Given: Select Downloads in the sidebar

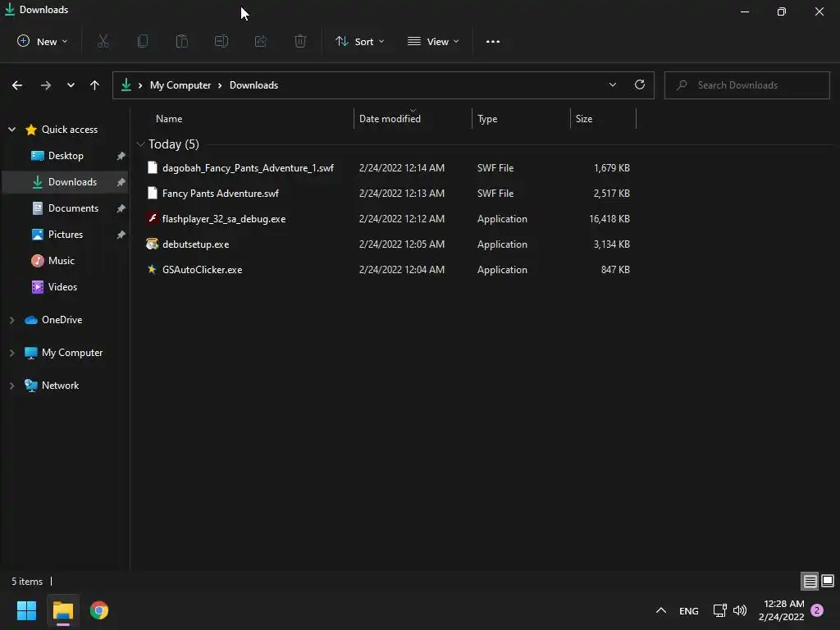Looking at the screenshot, I should [66, 182].
